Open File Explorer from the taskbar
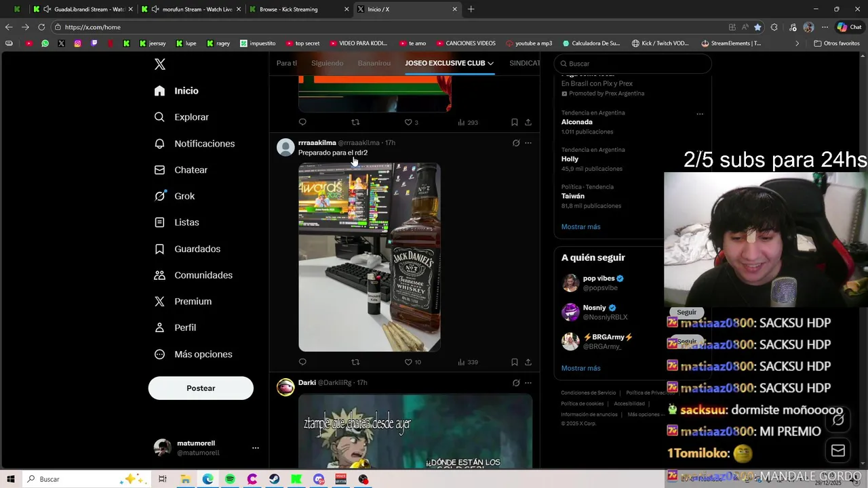 click(x=185, y=479)
